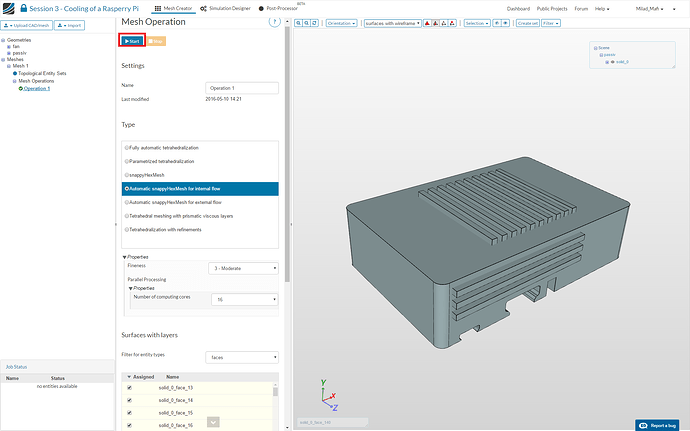690x431 pixels.
Task: Open the help question mark icon
Action: coord(274,21)
